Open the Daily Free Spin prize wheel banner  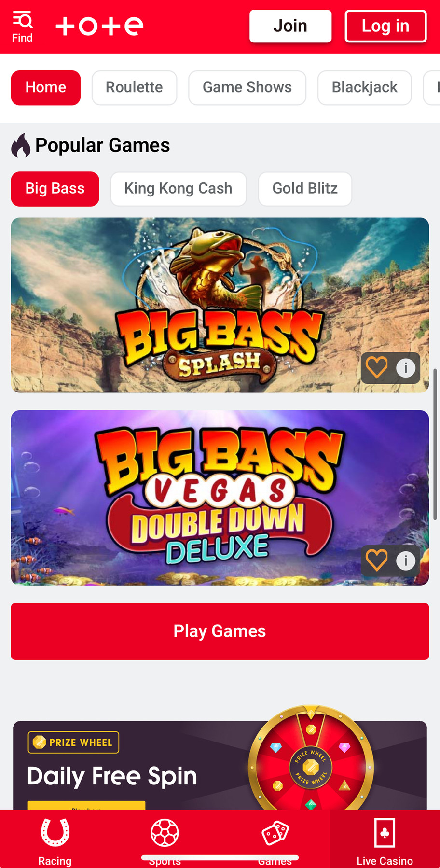[x=220, y=765]
